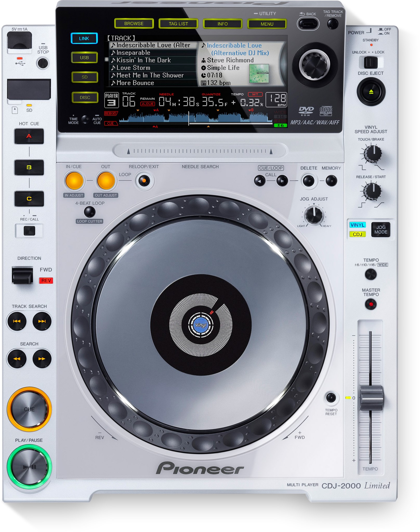Select track 'More Bounce' in the list
This screenshot has height=532, width=420.
click(153, 83)
